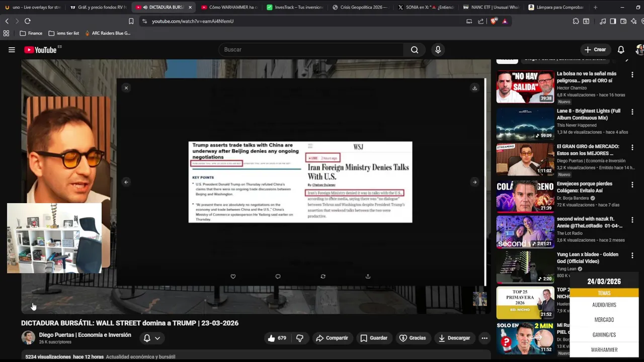Go back to the previous page

click(x=7, y=21)
